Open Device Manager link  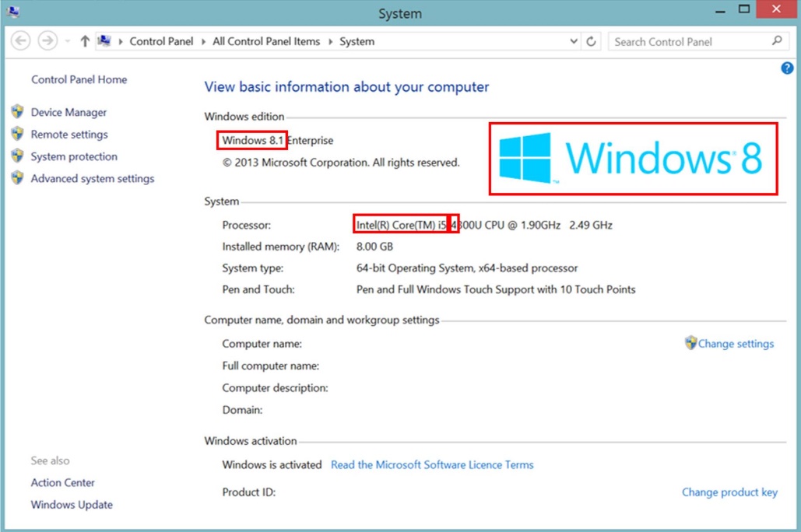click(69, 112)
